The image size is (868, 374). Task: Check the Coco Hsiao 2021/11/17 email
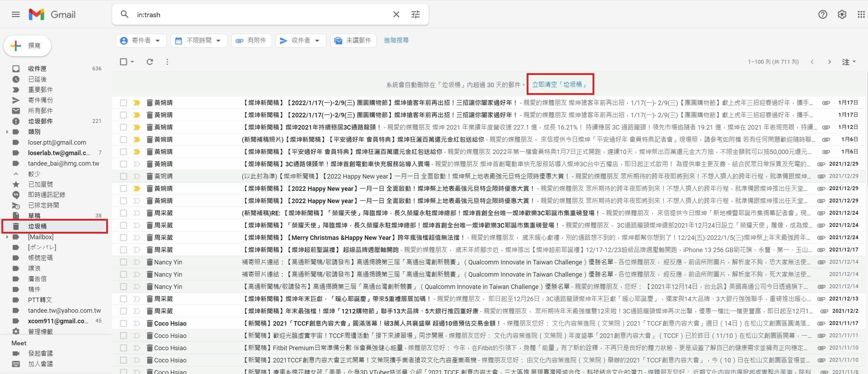click(x=123, y=323)
